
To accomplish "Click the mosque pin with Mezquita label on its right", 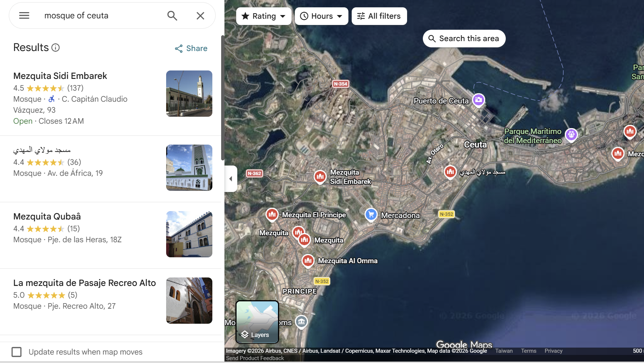I will [x=304, y=240].
